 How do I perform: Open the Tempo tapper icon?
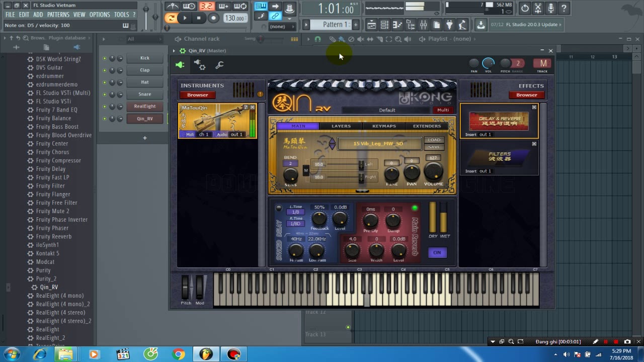click(x=463, y=25)
